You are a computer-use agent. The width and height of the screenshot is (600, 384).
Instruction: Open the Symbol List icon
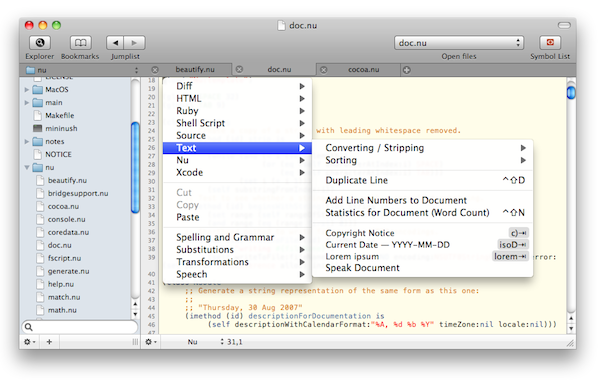click(x=550, y=42)
